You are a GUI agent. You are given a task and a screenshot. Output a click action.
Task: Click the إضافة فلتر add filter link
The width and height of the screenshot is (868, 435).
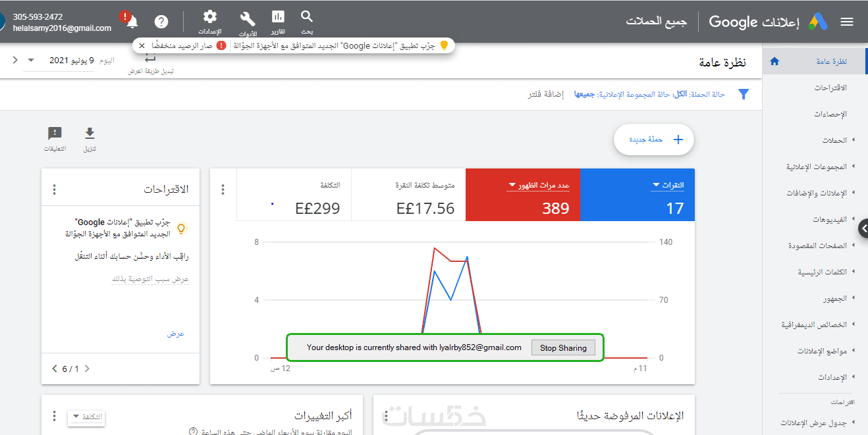click(x=545, y=94)
